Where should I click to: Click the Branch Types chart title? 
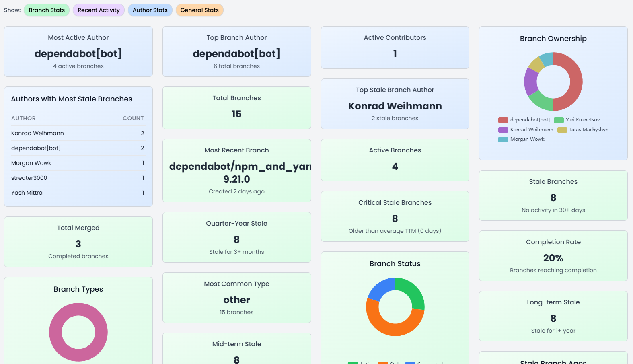point(78,289)
